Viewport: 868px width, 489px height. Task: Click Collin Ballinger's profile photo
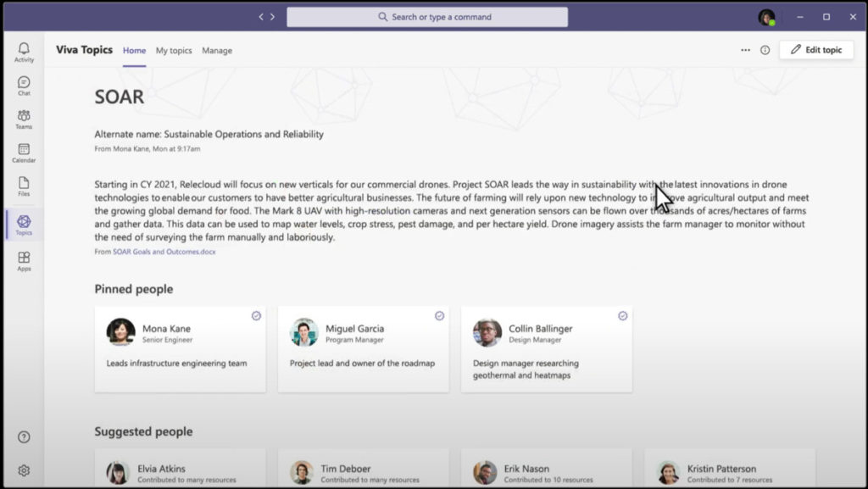pos(487,332)
